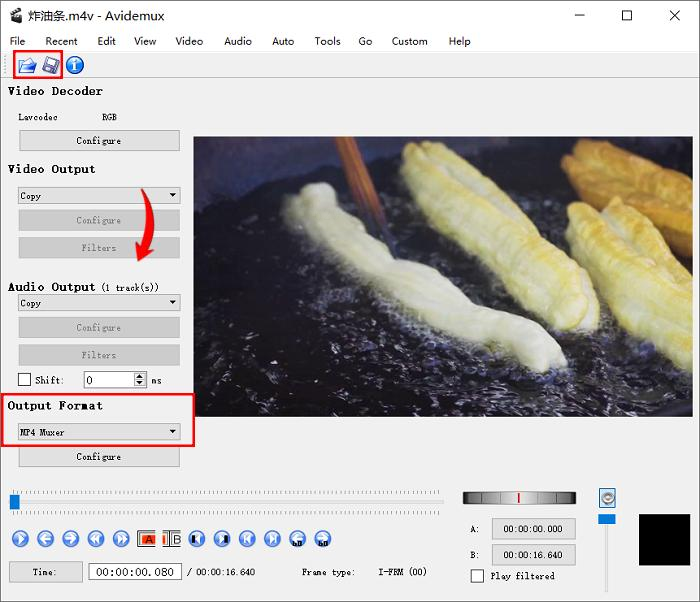Step back one frame with left arrow

point(45,539)
